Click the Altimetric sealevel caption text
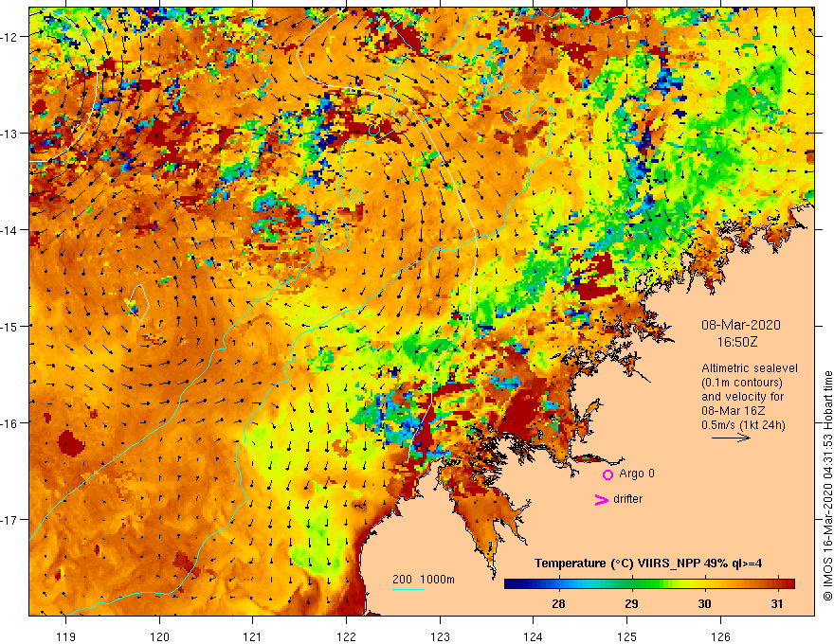This screenshot has height=644, width=834. click(x=750, y=368)
